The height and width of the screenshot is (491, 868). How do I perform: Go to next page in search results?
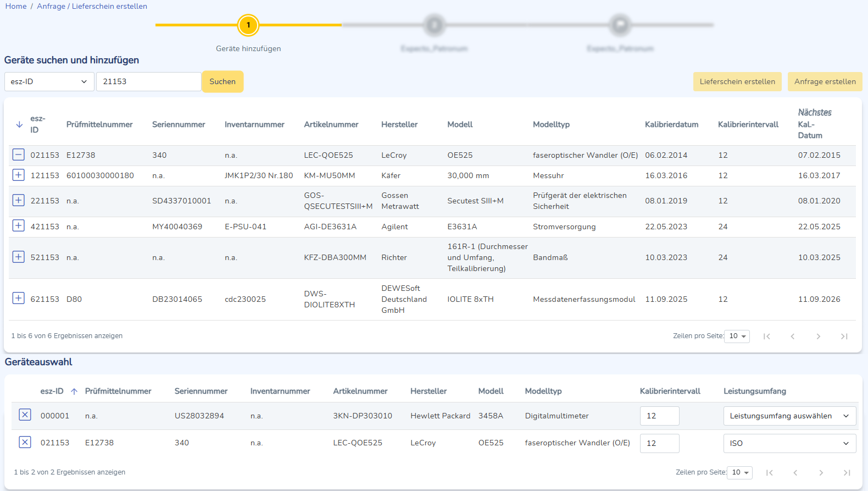point(818,336)
